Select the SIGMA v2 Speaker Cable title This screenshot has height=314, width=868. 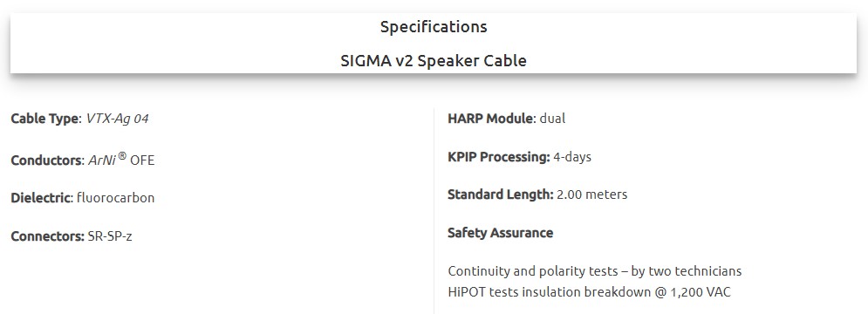pos(434,60)
